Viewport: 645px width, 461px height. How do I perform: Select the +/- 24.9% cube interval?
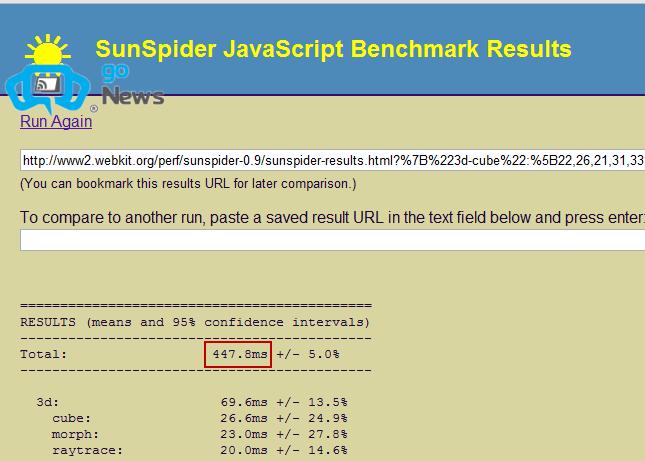coord(312,418)
